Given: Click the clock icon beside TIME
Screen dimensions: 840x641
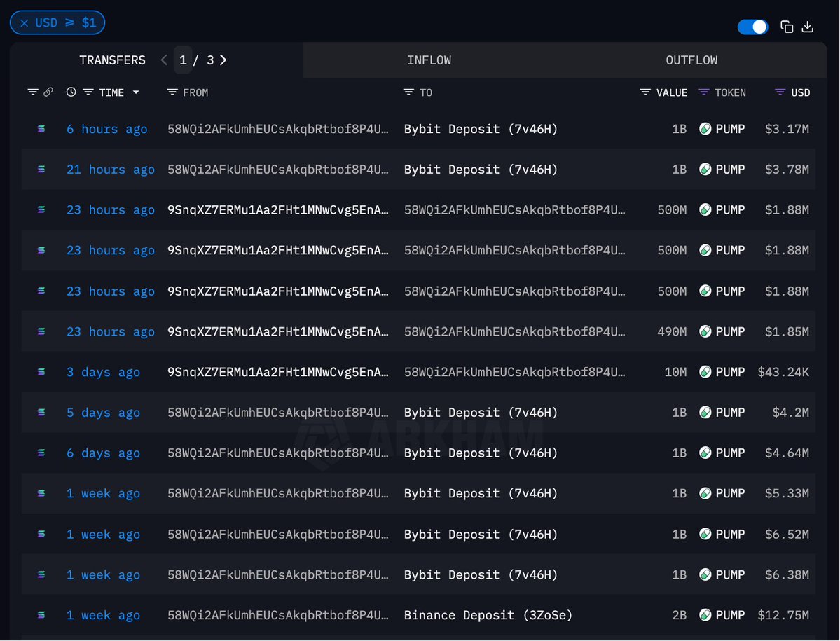Looking at the screenshot, I should pos(71,92).
